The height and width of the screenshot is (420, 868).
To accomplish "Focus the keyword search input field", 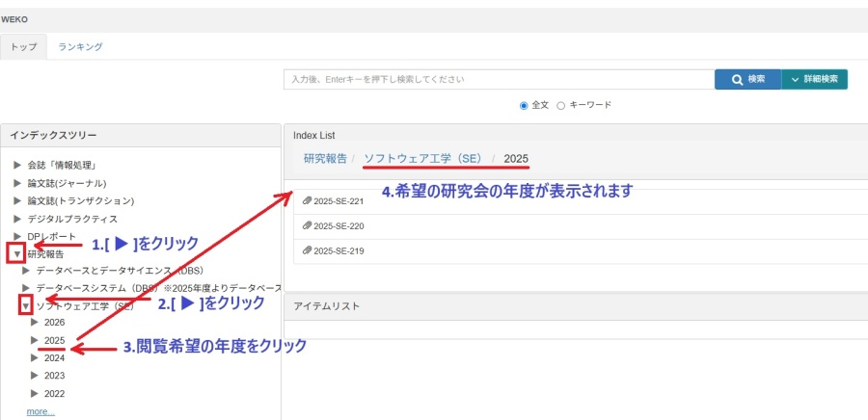I will point(499,79).
